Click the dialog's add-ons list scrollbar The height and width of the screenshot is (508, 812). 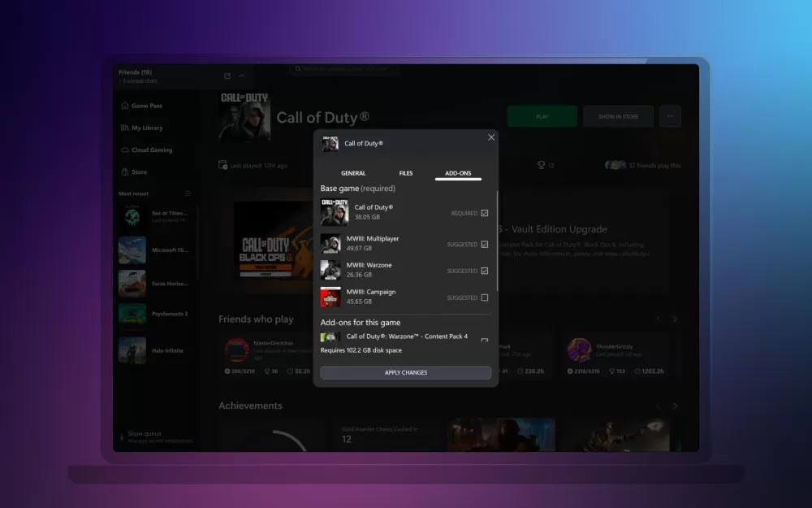click(497, 241)
